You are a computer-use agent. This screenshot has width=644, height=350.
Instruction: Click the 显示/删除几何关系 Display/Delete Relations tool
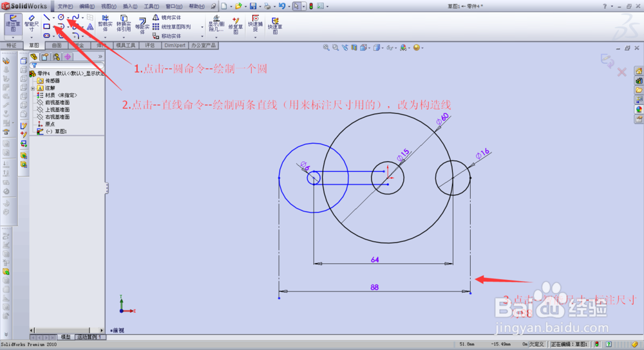(x=216, y=24)
